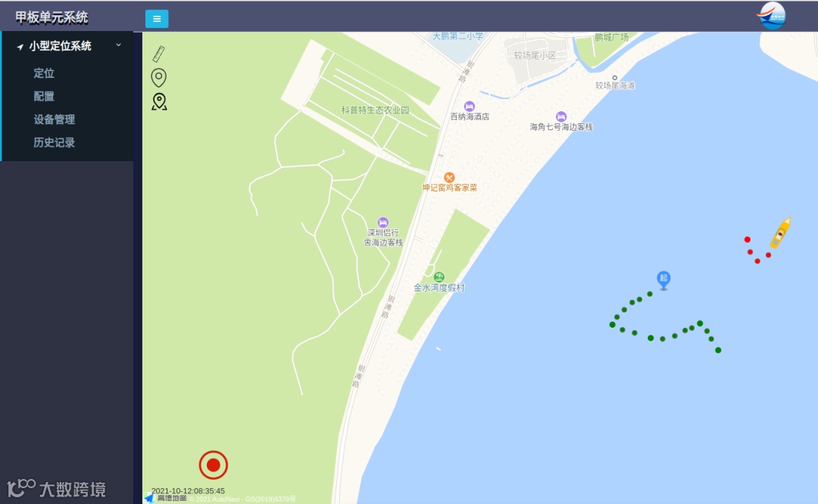
Task: Toggle the sidebar with hamburger button
Action: pyautogui.click(x=157, y=19)
